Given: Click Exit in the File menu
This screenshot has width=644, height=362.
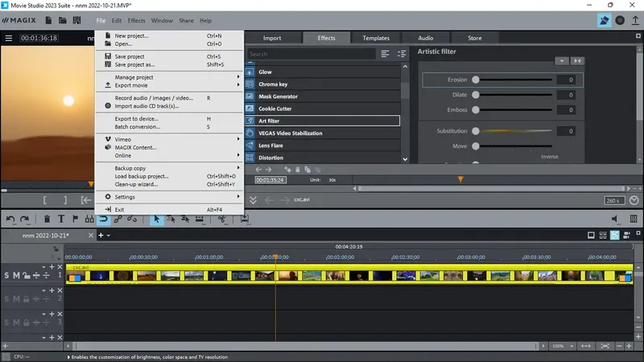Looking at the screenshot, I should [x=170, y=209].
